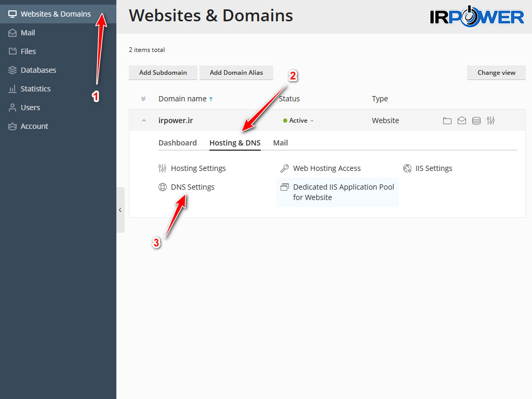532x399 pixels.
Task: Click the mail envelope icon in the irpower.ir row
Action: pyautogui.click(x=462, y=120)
